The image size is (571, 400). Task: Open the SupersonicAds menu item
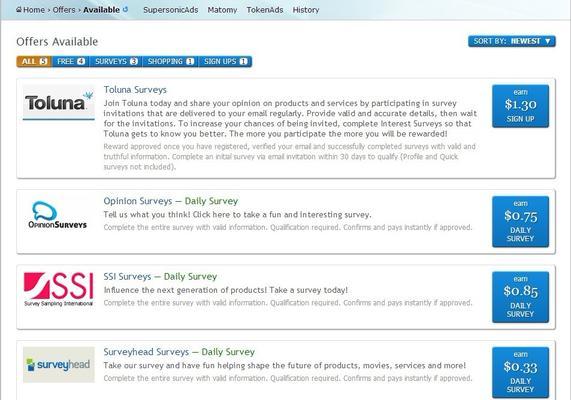[x=171, y=10]
